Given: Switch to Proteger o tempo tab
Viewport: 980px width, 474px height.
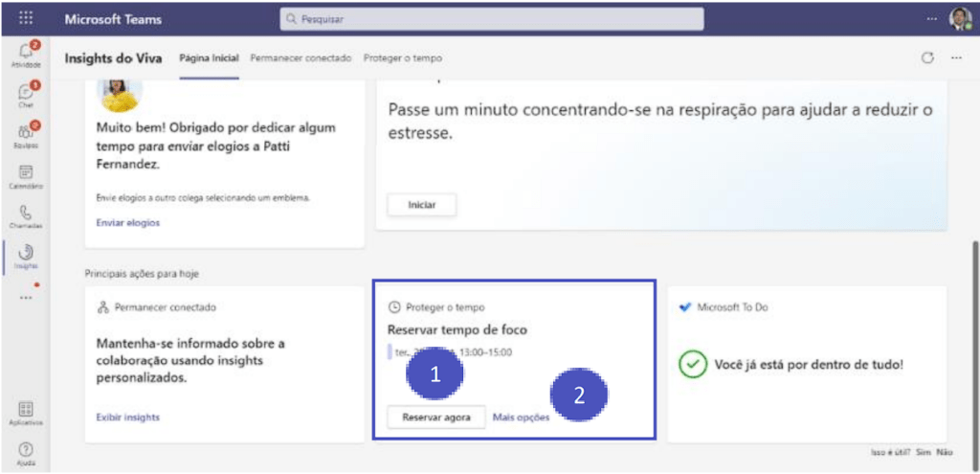Looking at the screenshot, I should point(403,57).
